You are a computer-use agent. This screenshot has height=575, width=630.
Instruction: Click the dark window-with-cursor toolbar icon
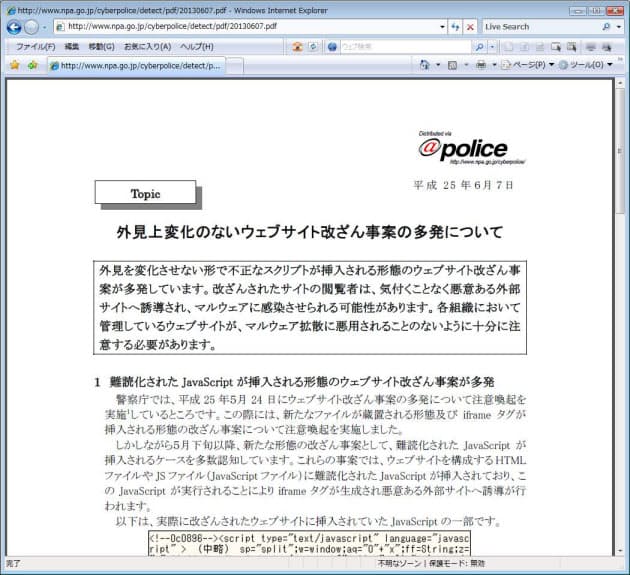[571, 47]
